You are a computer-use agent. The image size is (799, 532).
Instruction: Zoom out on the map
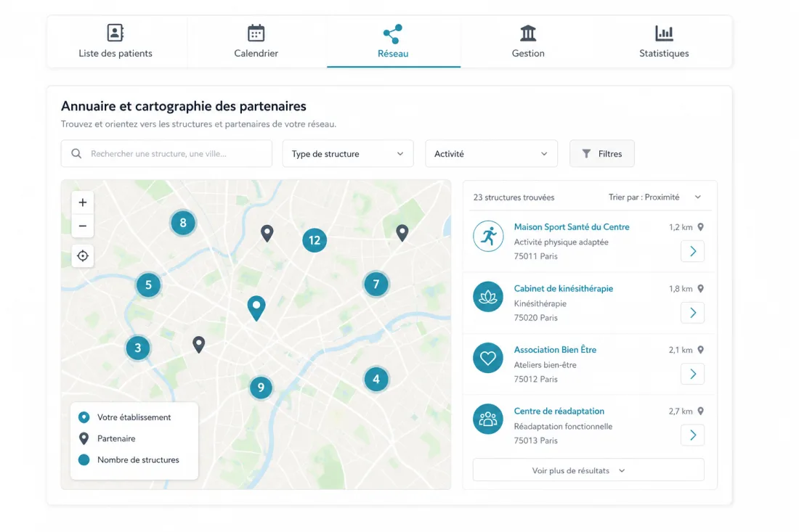(x=83, y=226)
